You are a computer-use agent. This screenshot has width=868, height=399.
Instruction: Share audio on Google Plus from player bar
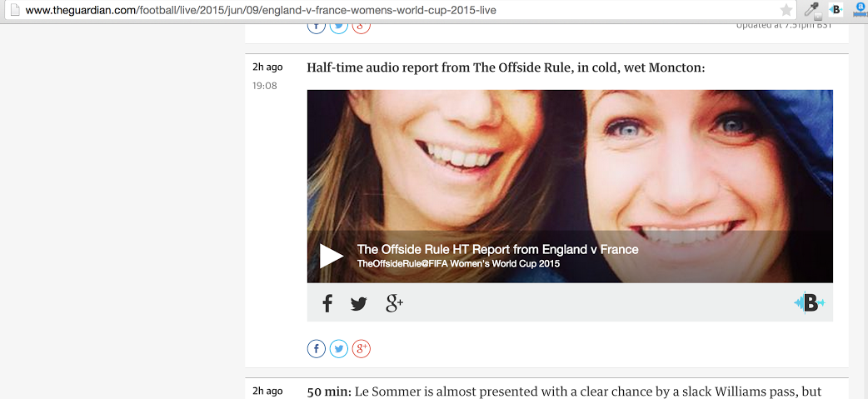click(x=394, y=304)
